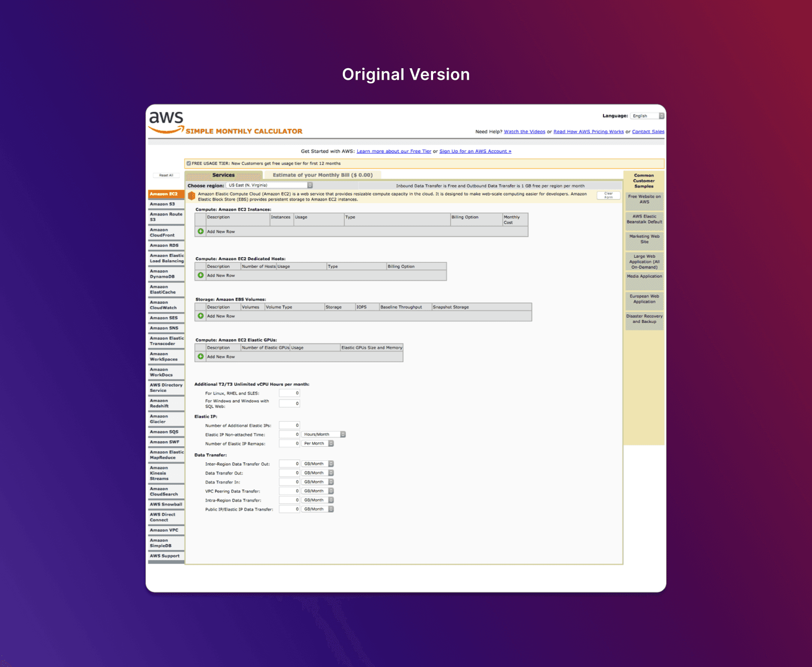812x667 pixels.
Task: Select Amazon WorkSpaces in the sidebar
Action: 166,357
